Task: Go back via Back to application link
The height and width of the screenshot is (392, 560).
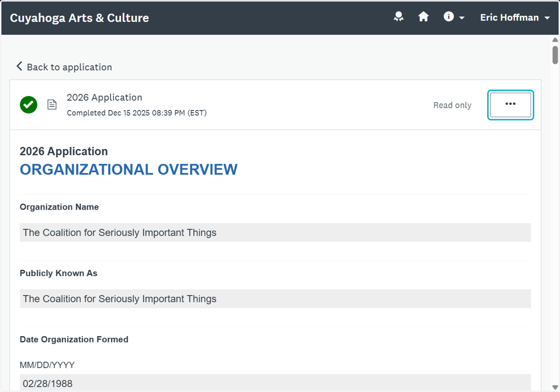Action: point(64,67)
